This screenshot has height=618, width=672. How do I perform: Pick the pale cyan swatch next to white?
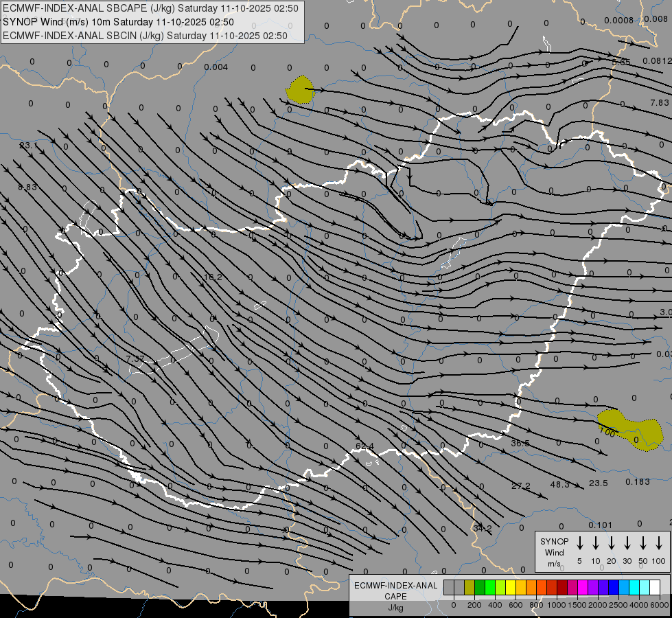point(645,587)
